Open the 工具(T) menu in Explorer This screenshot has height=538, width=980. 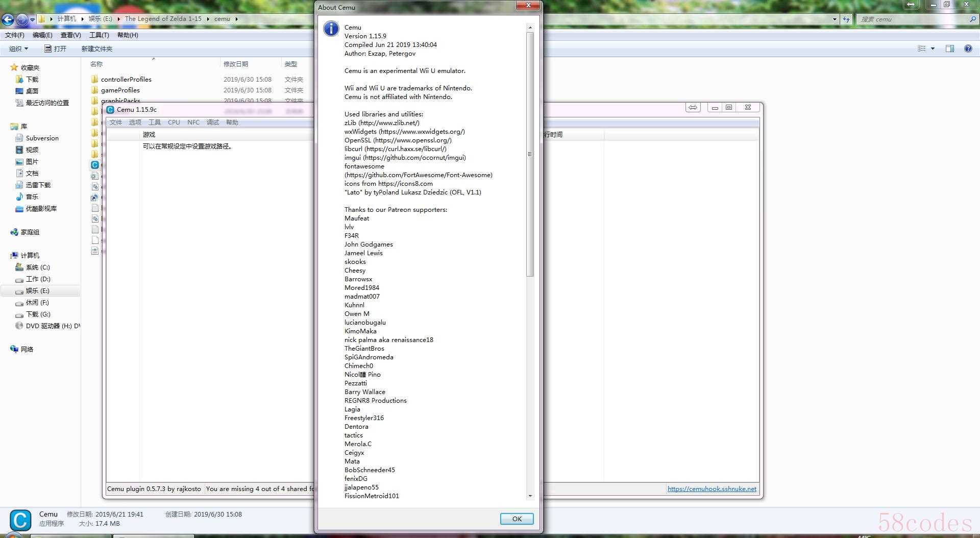click(99, 35)
